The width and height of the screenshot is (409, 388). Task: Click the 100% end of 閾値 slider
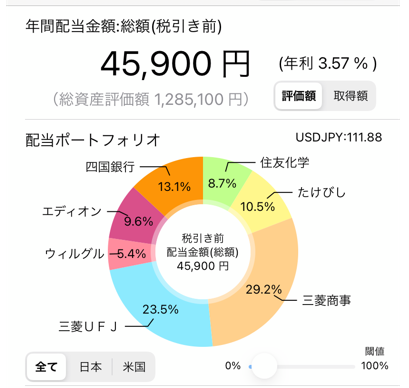(374, 366)
